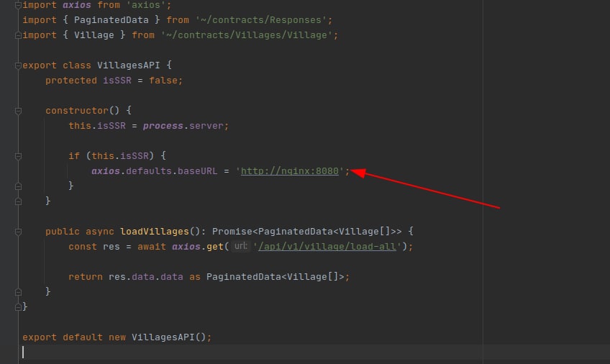Collapse the VillagesAPI class fold marker
The image size is (610, 364).
[x=18, y=65]
